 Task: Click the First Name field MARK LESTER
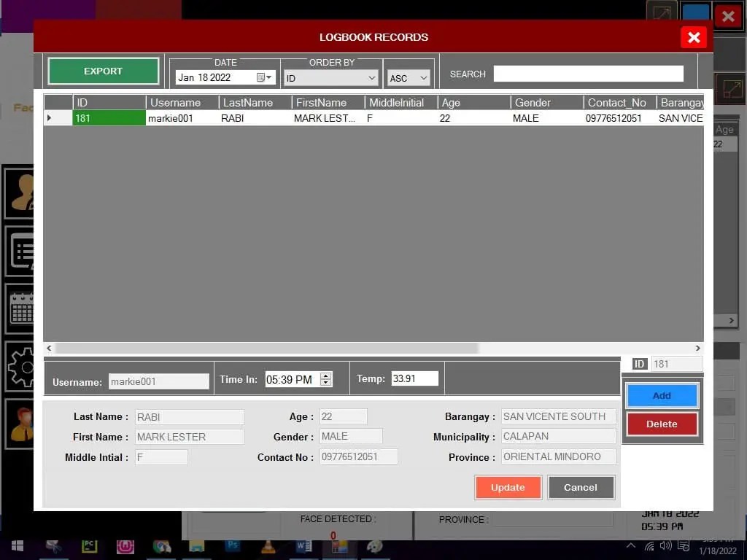190,437
